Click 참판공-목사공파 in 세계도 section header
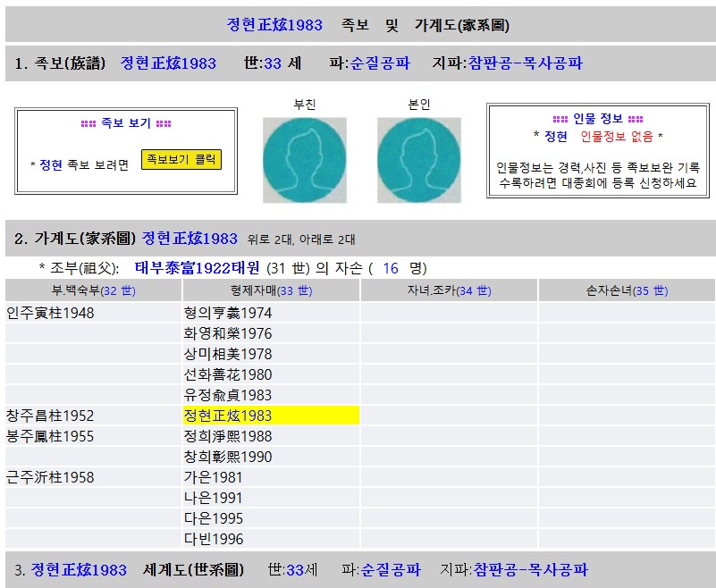716x588 pixels. pyautogui.click(x=531, y=569)
